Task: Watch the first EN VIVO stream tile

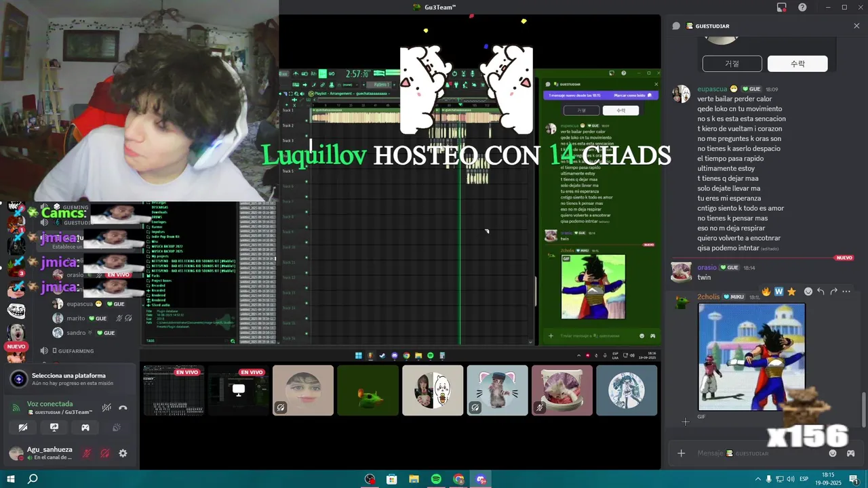Action: click(x=174, y=390)
